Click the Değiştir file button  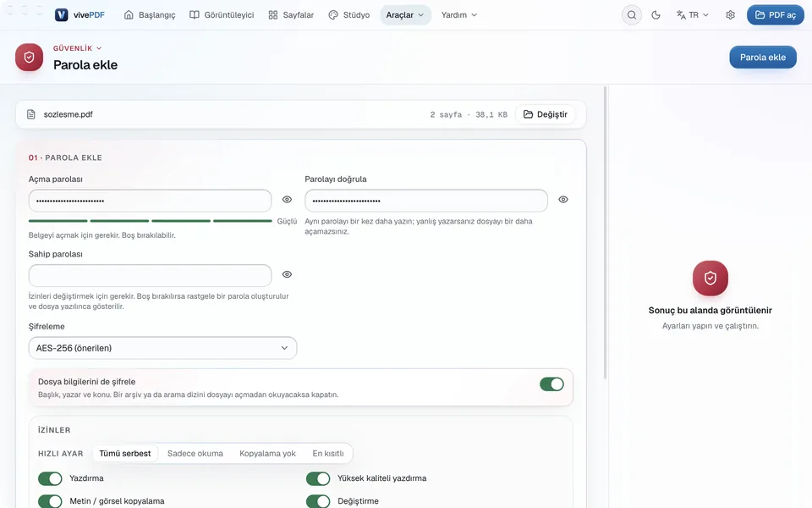546,114
